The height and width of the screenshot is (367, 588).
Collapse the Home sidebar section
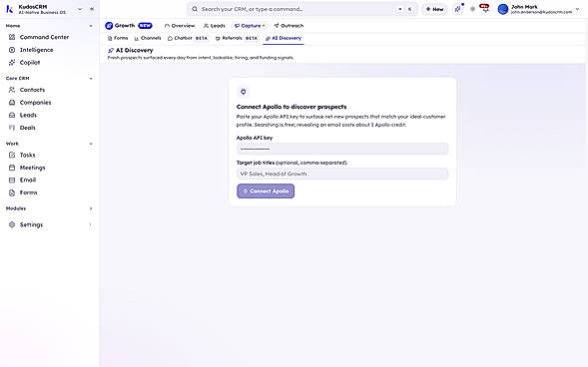(x=91, y=26)
